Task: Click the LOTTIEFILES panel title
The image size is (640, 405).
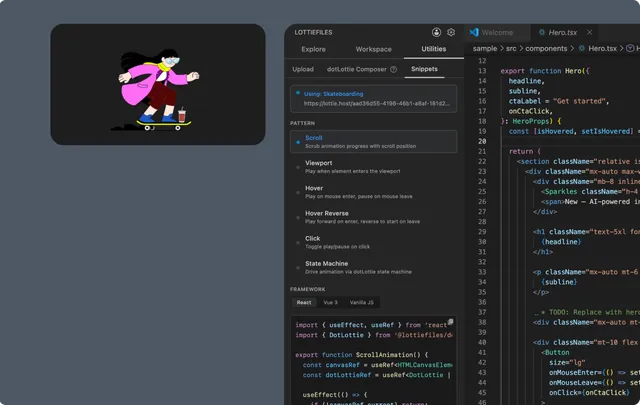Action: click(x=313, y=32)
